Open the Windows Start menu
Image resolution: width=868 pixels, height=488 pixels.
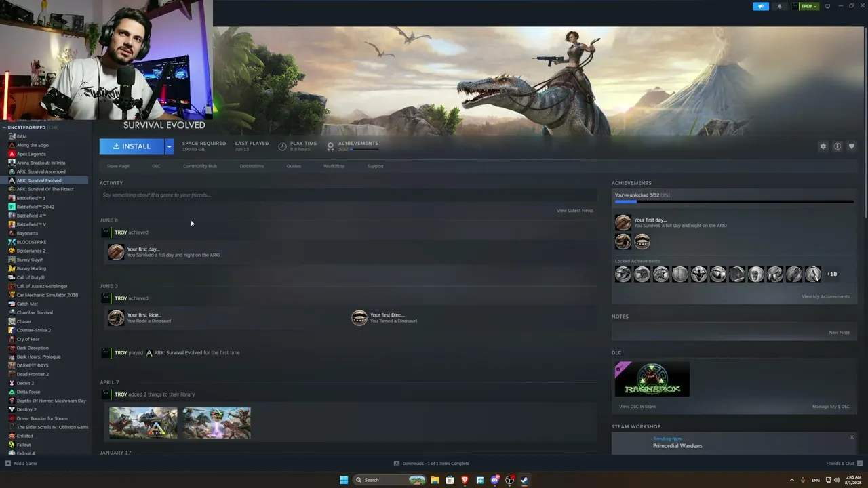pos(344,480)
